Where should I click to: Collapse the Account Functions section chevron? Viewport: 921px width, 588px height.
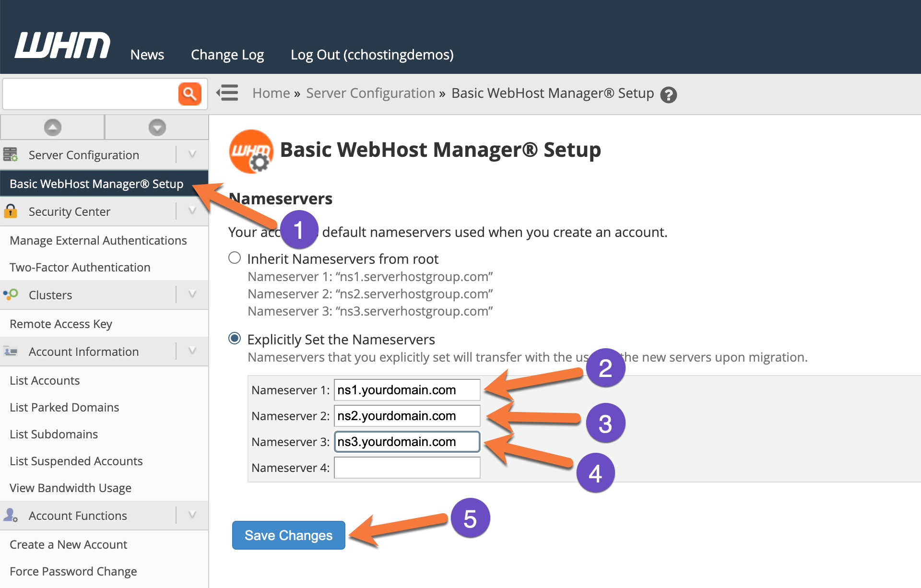[192, 515]
